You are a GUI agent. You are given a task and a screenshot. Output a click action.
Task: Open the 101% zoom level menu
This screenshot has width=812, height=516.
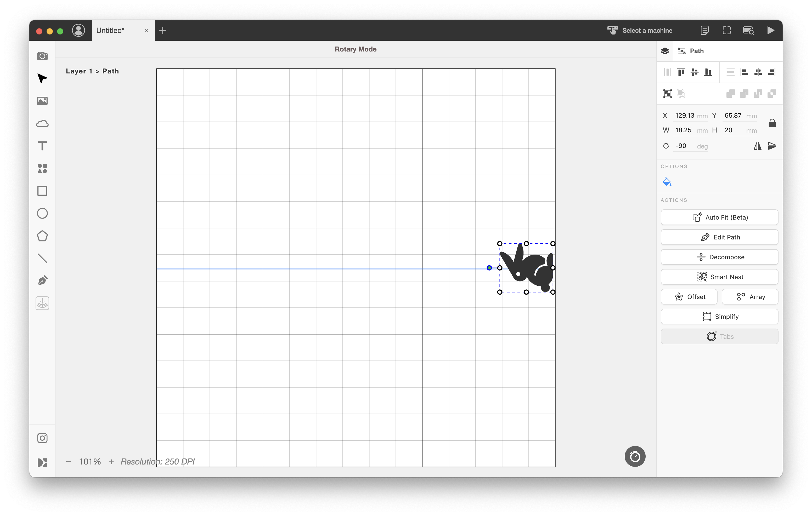[90, 461]
